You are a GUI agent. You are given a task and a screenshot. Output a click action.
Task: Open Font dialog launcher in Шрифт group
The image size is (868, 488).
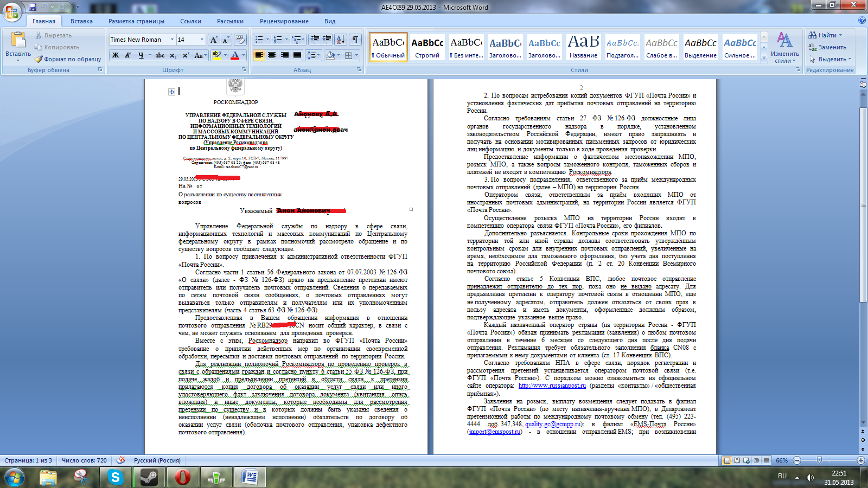point(244,70)
